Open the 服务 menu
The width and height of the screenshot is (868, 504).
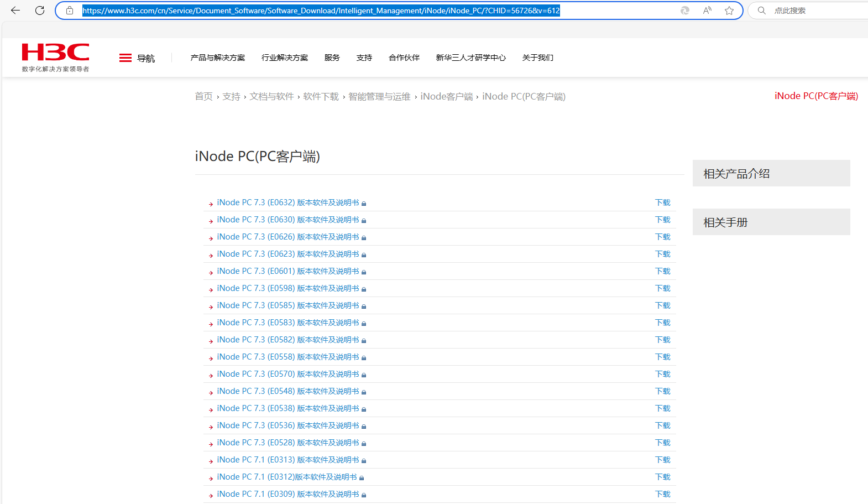tap(332, 58)
